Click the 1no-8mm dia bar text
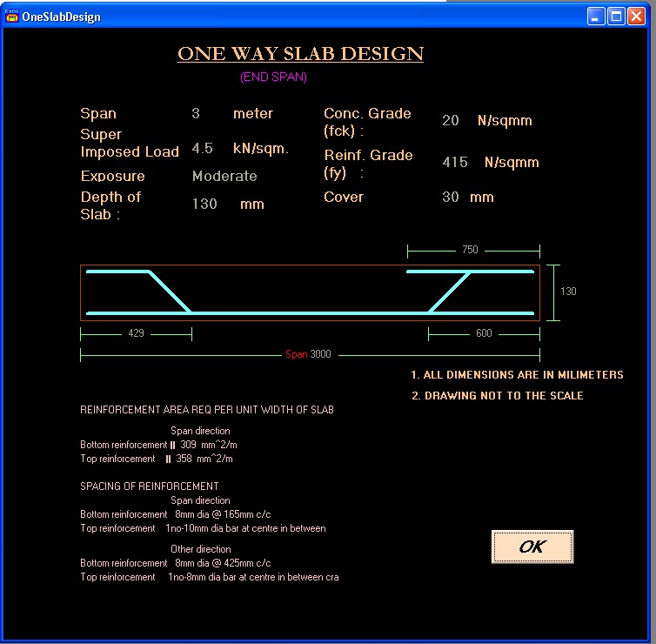656x644 pixels. (253, 577)
